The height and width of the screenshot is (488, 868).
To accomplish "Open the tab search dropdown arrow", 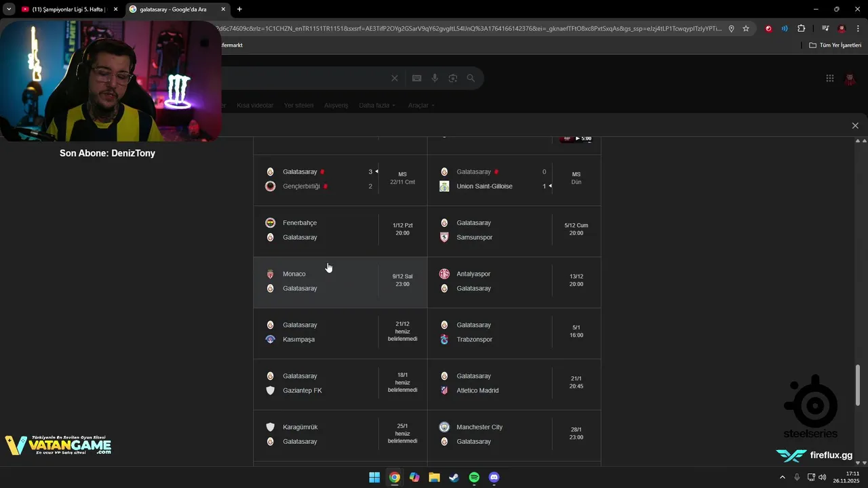I will (x=9, y=9).
